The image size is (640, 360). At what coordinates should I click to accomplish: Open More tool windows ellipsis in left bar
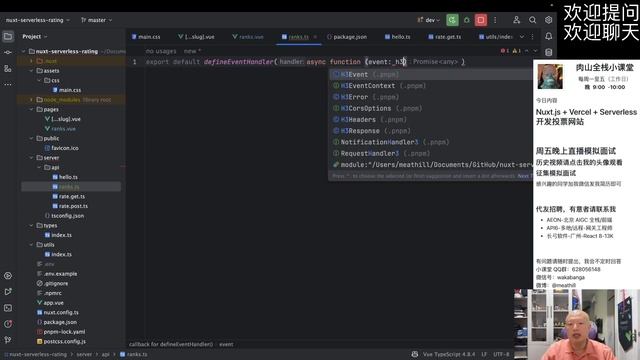tap(8, 84)
